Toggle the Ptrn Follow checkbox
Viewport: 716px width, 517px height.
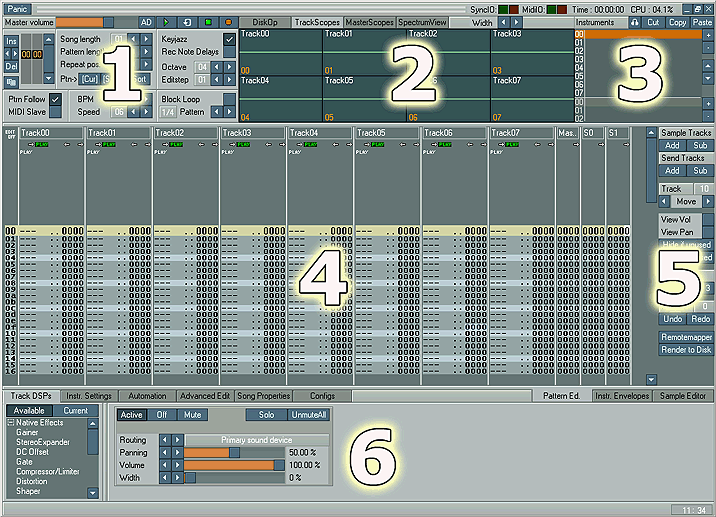click(55, 99)
